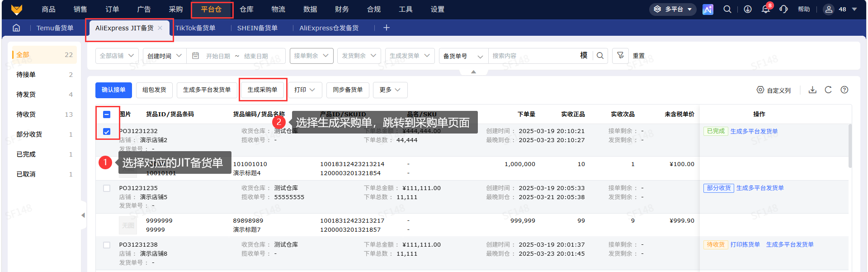Image resolution: width=868 pixels, height=272 pixels.
Task: Click the 搜索内容 input field
Action: [533, 56]
